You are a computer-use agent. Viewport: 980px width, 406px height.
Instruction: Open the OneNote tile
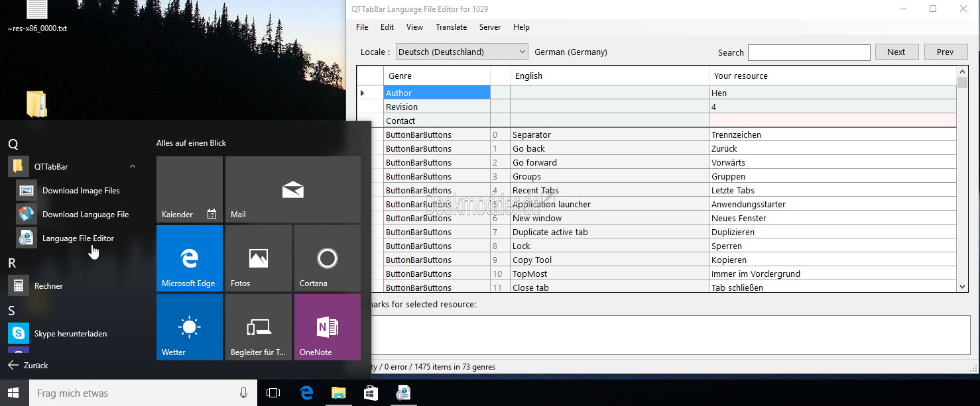point(328,327)
